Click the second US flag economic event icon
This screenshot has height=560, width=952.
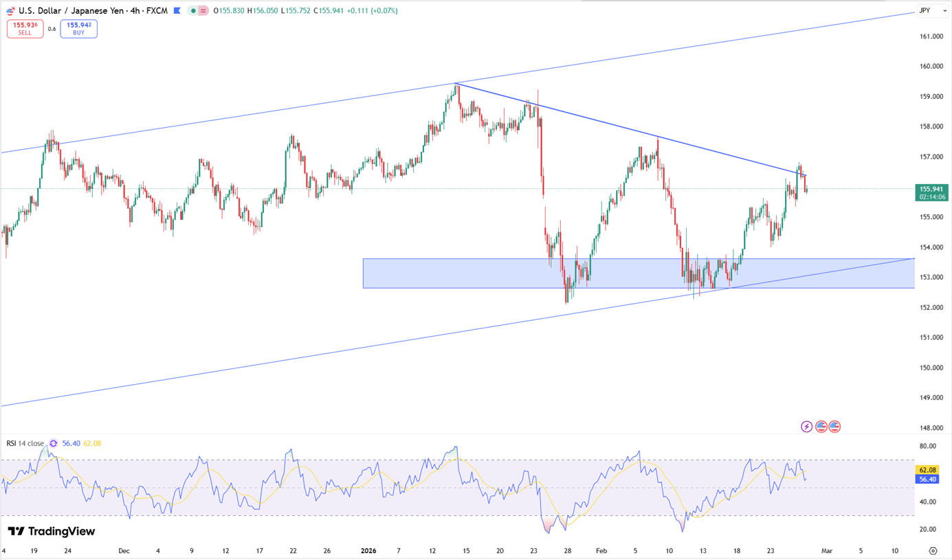[834, 427]
